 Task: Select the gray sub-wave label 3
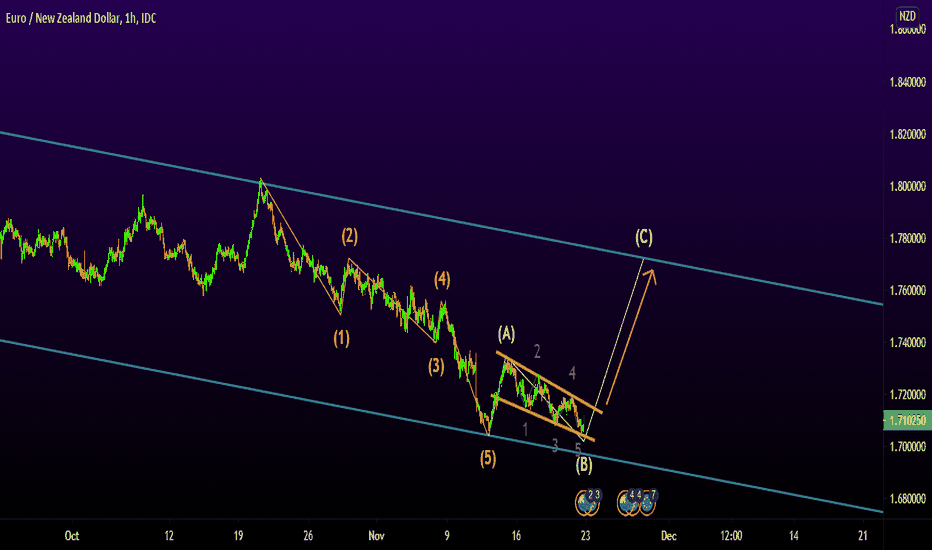point(555,445)
